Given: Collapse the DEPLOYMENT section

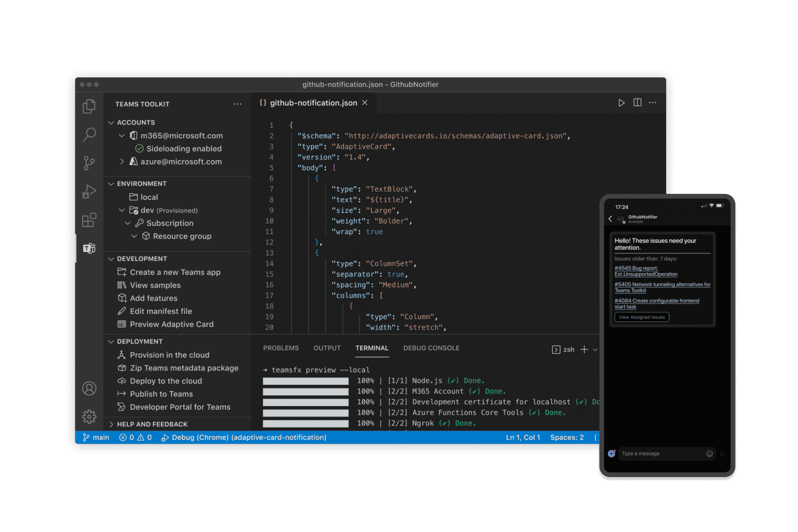Looking at the screenshot, I should point(111,342).
